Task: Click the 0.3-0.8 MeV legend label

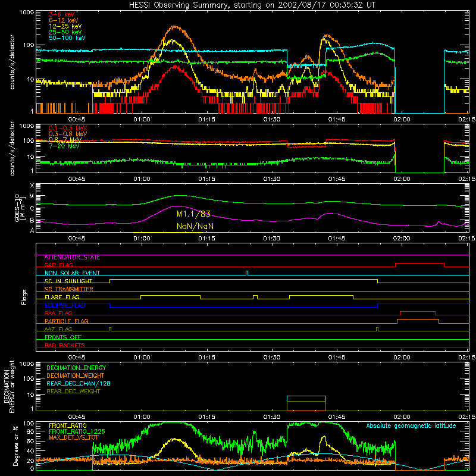Action: pyautogui.click(x=68, y=134)
